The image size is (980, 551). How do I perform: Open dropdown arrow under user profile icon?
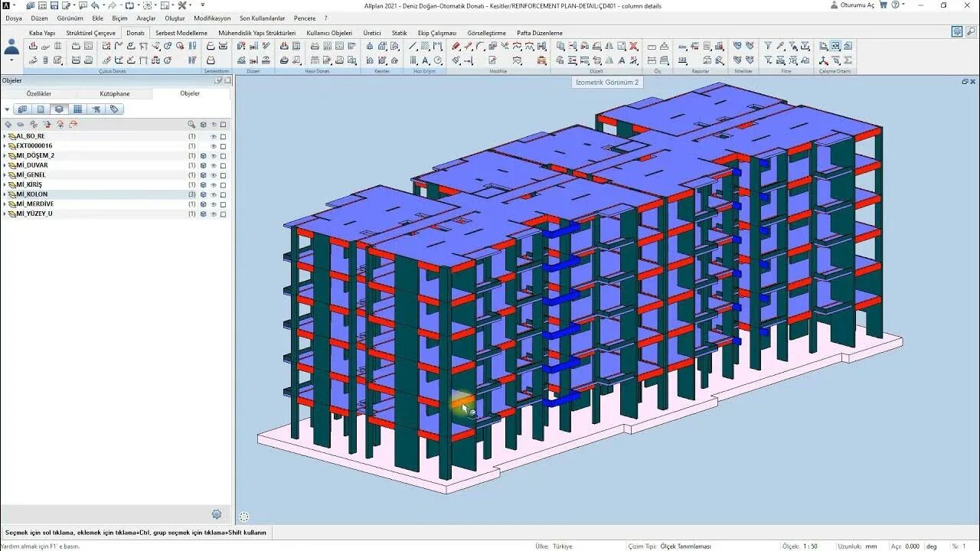point(11,60)
